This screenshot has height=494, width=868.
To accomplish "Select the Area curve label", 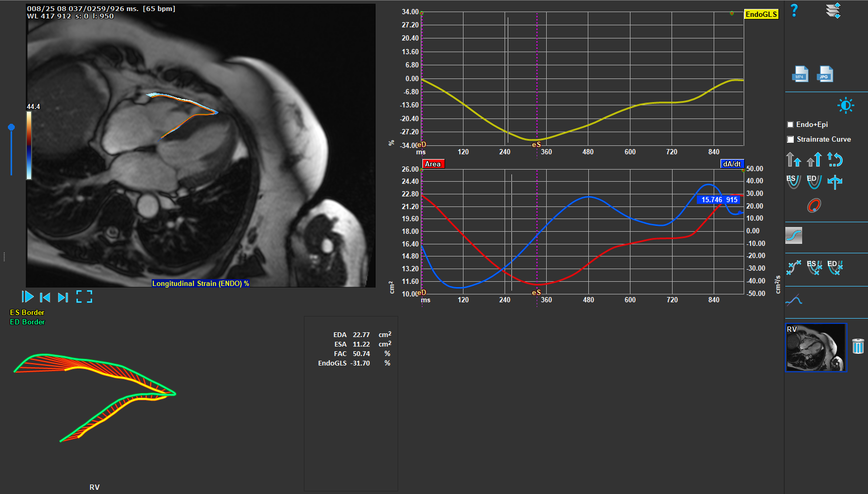I will tap(433, 164).
